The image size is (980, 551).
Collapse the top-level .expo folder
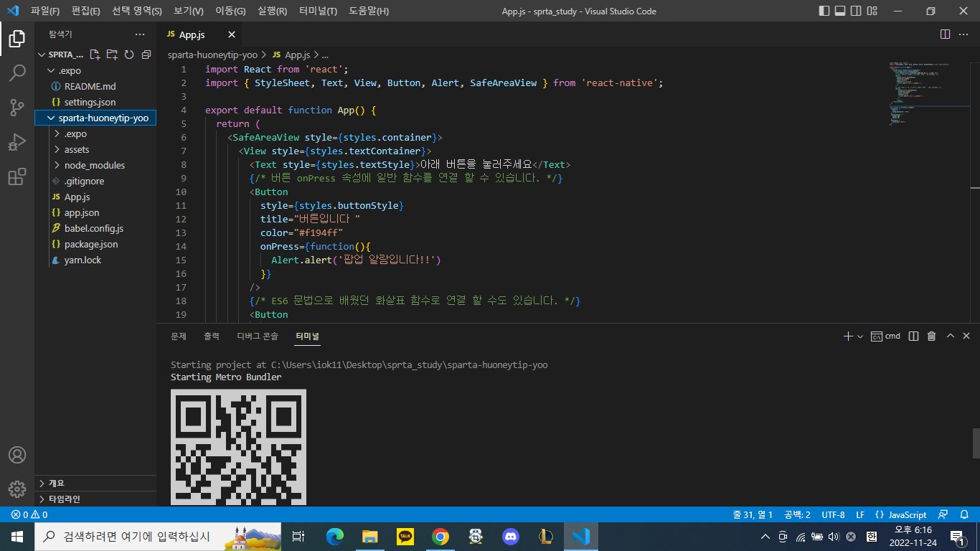point(51,70)
